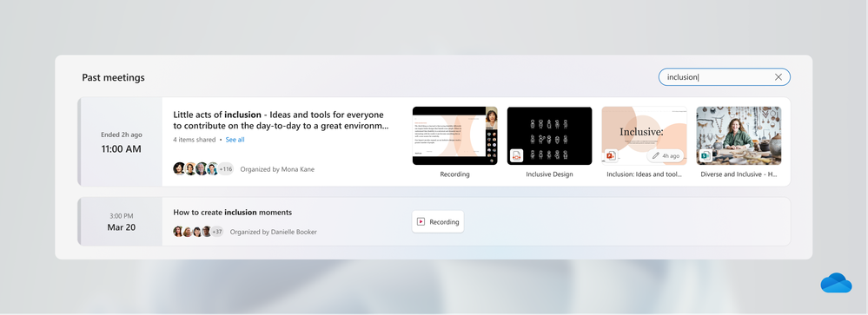Click Organized by Mona Kane text
The height and width of the screenshot is (315, 868).
(x=277, y=170)
